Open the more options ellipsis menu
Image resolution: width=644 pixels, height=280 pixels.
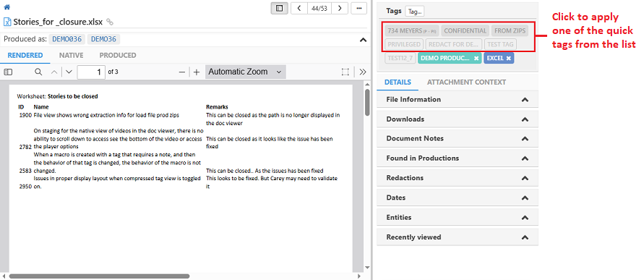(359, 8)
